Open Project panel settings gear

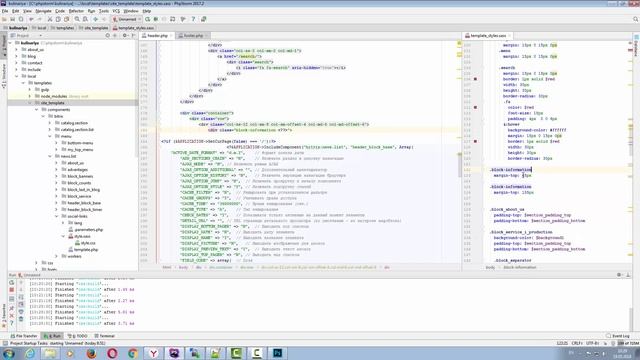pyautogui.click(x=124, y=36)
